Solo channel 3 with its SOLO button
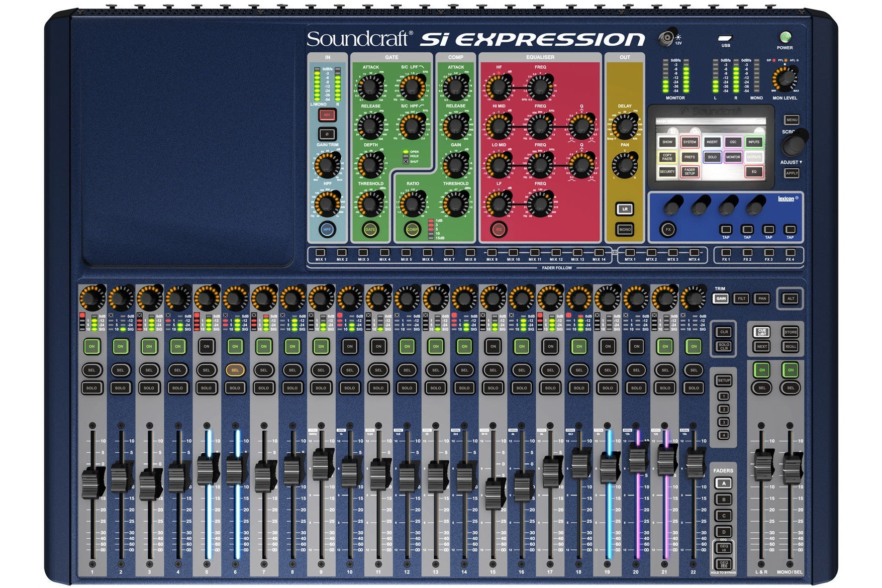The image size is (882, 588). pyautogui.click(x=149, y=388)
